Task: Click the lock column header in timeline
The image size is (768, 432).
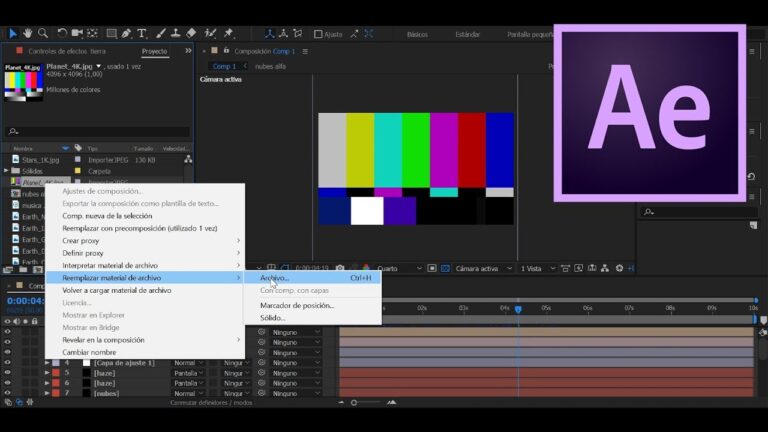Action: [34, 321]
